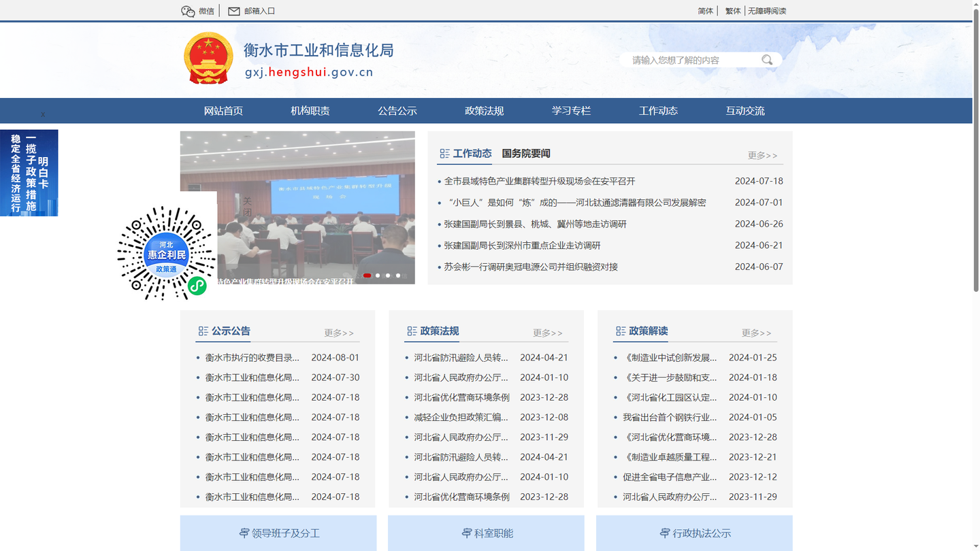This screenshot has width=980, height=551.
Task: Open 苏会彬一行调研奥冠电源公司并组织融资对接
Action: click(531, 267)
